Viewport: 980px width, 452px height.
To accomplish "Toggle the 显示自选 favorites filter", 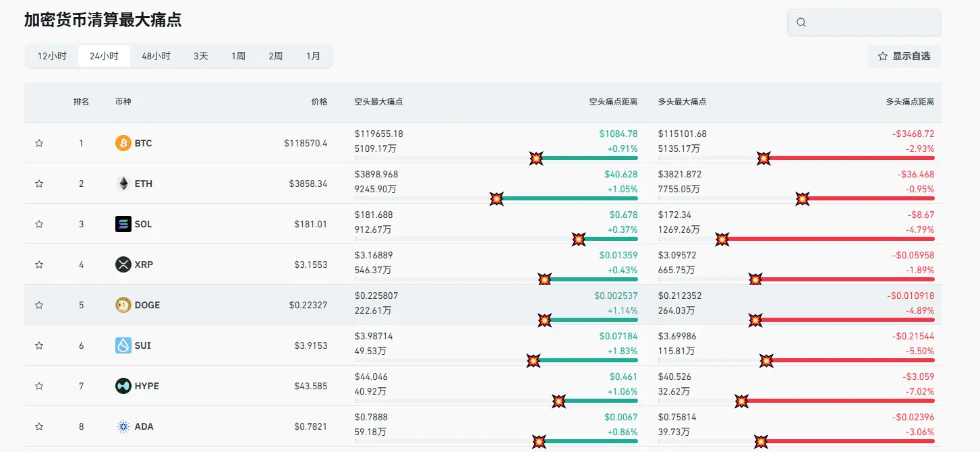I will point(904,56).
